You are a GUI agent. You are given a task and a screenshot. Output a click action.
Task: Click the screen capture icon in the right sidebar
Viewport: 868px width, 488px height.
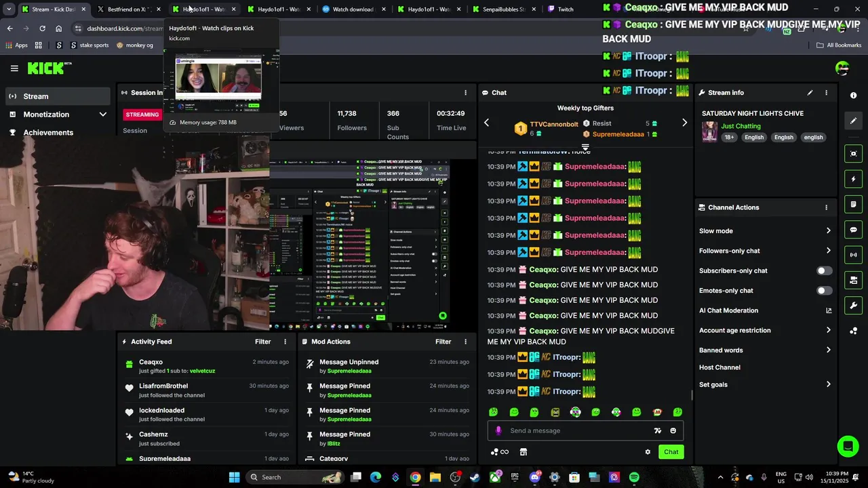click(854, 154)
